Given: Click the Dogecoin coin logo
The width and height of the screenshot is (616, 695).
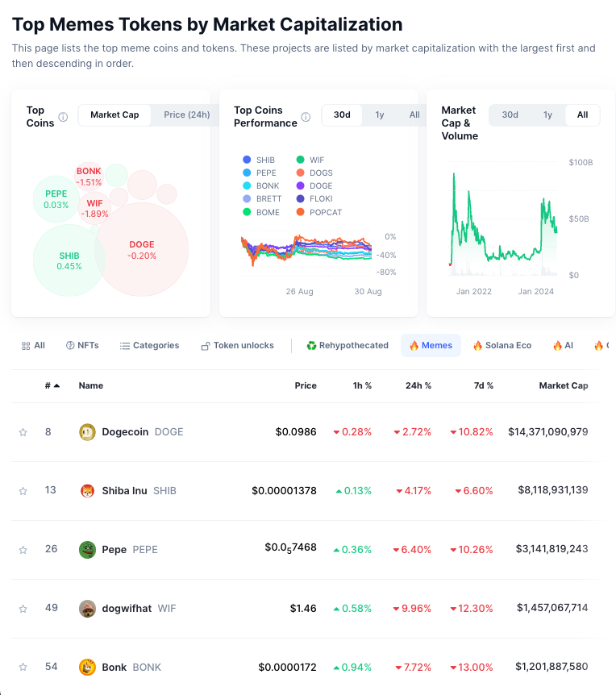Looking at the screenshot, I should point(87,432).
